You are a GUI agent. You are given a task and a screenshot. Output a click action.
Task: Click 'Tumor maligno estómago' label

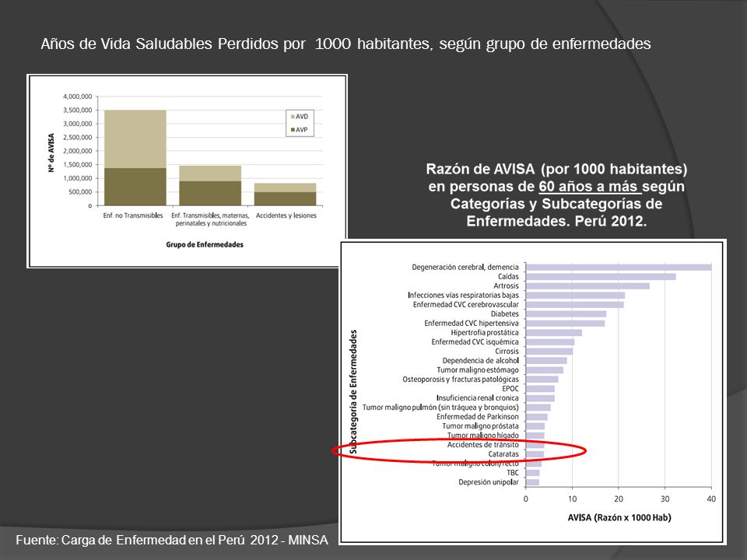pos(478,369)
